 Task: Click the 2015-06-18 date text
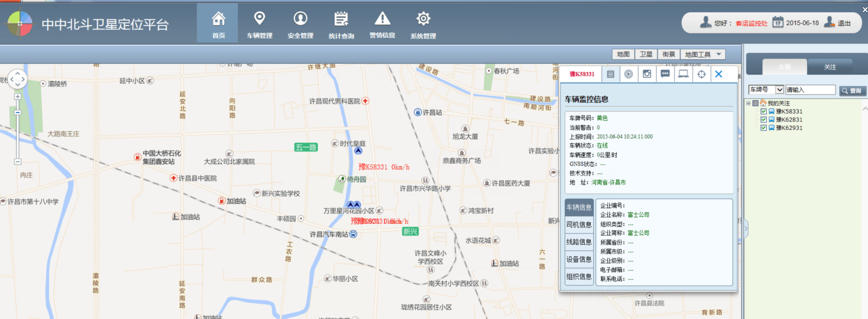click(802, 23)
